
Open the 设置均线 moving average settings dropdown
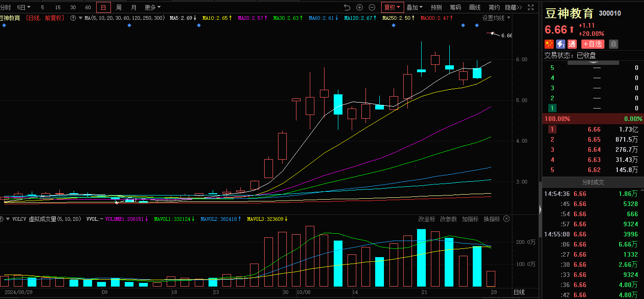click(496, 18)
